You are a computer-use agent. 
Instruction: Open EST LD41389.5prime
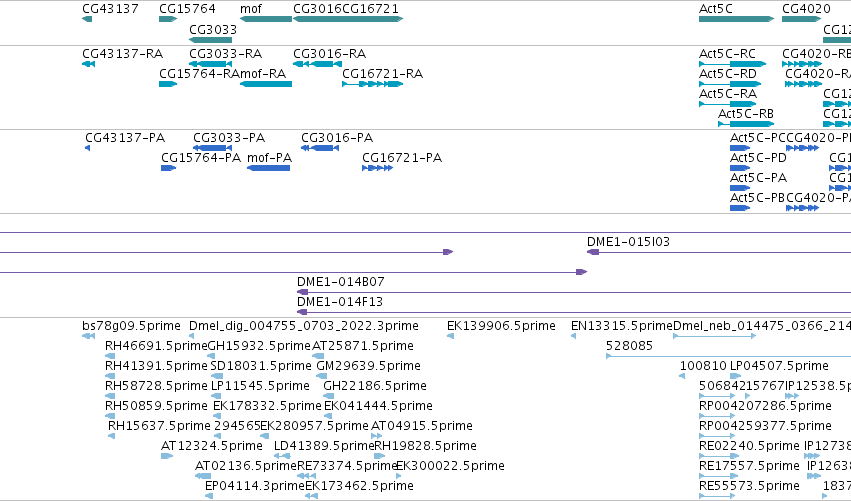click(x=282, y=457)
